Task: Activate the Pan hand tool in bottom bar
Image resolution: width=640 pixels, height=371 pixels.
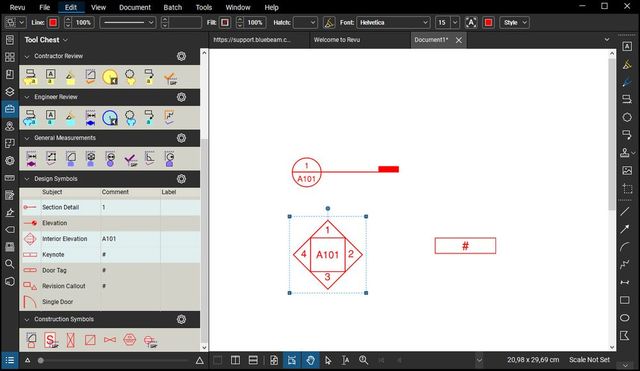Action: pos(311,360)
